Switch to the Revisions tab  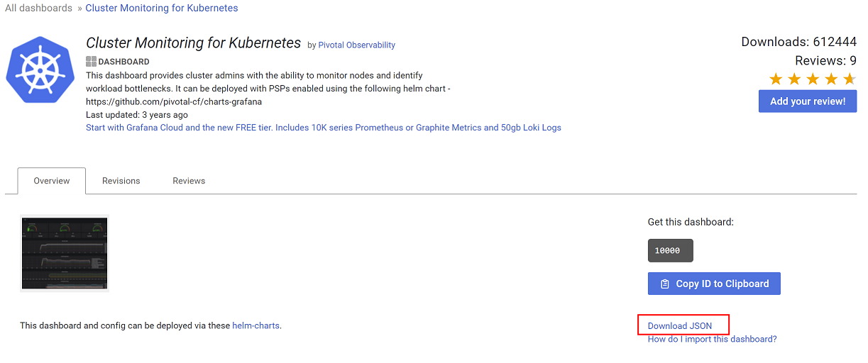click(x=121, y=181)
